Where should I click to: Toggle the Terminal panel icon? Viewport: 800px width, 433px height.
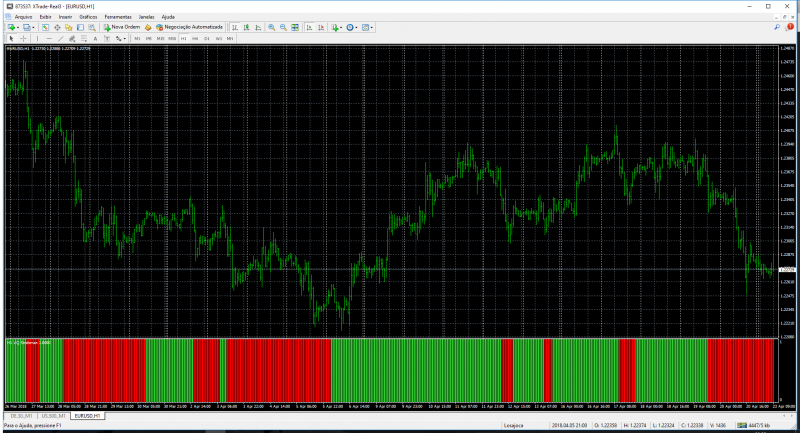point(80,28)
